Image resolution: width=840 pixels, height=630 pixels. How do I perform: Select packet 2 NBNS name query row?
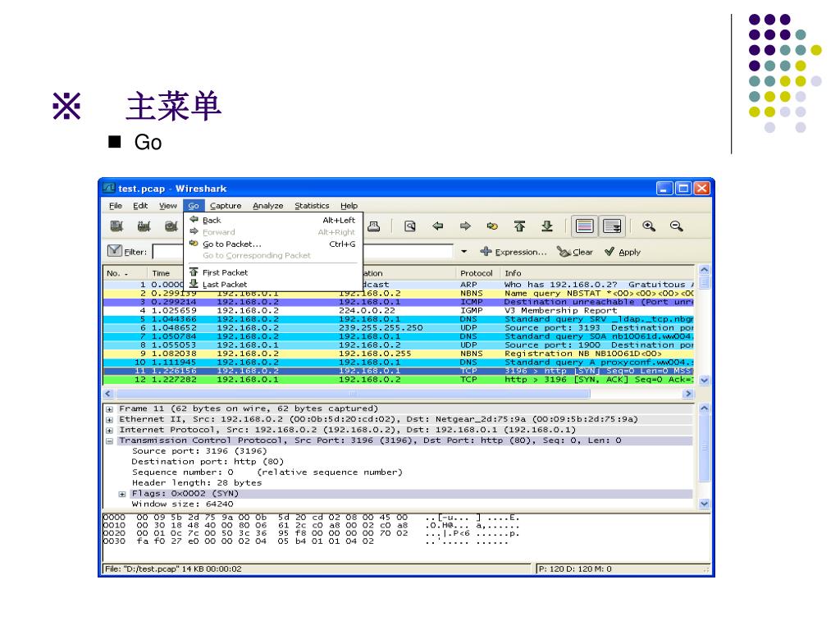pos(399,294)
